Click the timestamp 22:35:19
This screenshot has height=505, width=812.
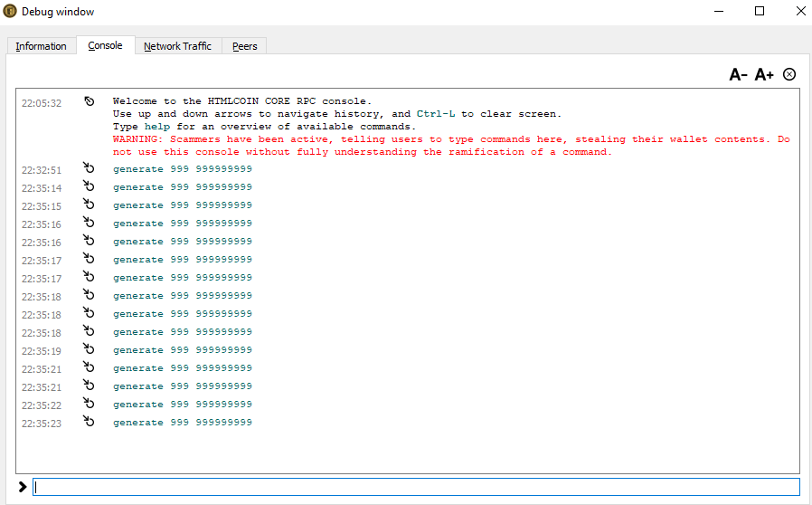(42, 351)
